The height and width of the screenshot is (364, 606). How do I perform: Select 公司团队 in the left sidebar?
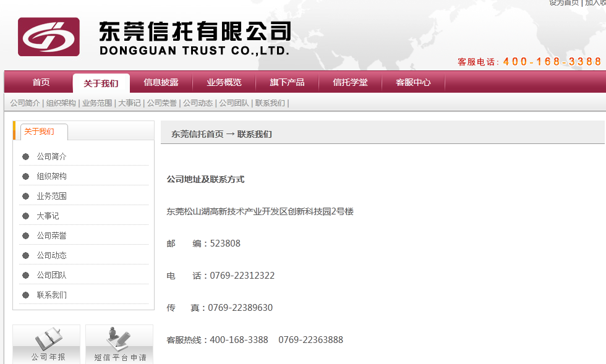pos(51,275)
